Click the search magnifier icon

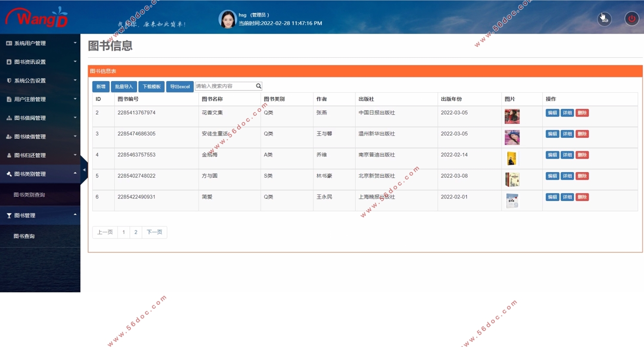tap(259, 86)
